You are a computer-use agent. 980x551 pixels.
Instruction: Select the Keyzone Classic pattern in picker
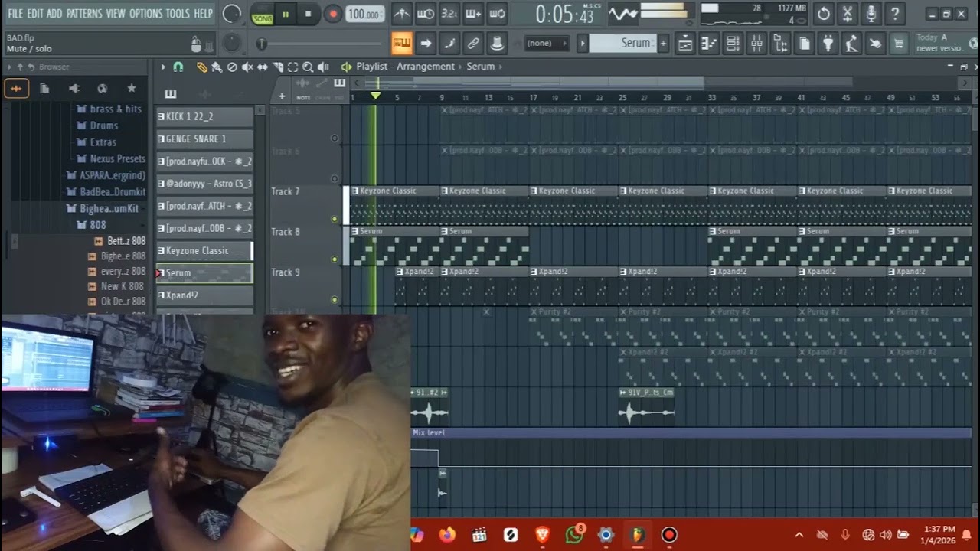[x=204, y=250]
